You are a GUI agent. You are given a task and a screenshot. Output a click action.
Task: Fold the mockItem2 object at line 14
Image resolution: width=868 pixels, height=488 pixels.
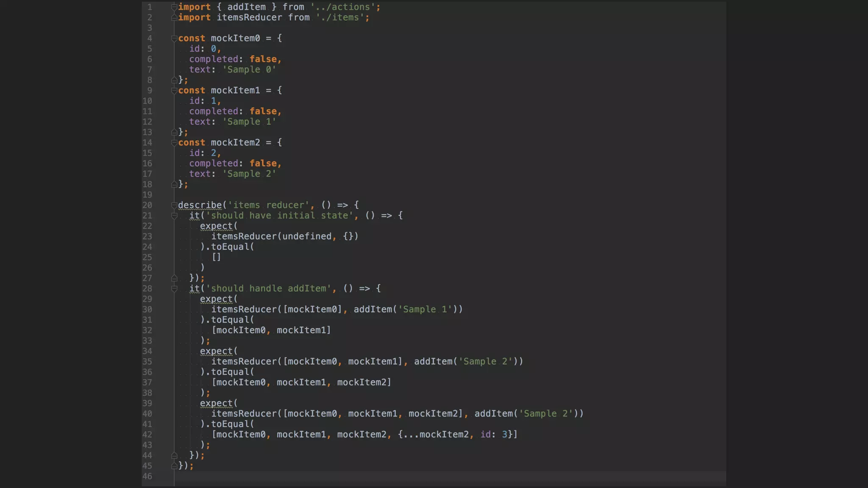coord(174,143)
